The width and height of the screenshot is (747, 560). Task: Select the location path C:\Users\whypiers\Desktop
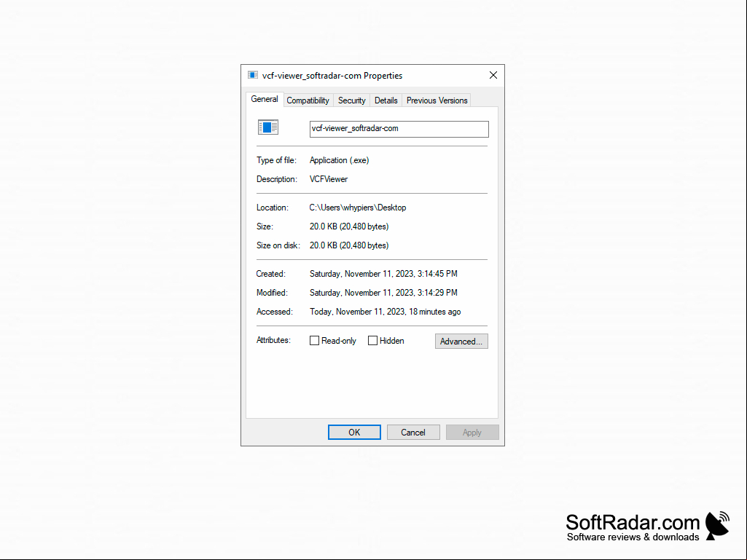point(358,208)
